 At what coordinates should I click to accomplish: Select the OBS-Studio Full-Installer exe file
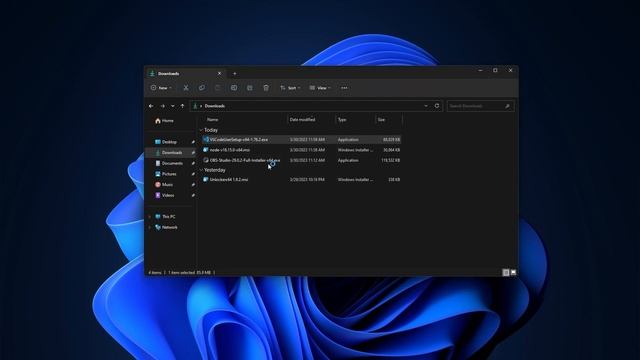pos(301,160)
